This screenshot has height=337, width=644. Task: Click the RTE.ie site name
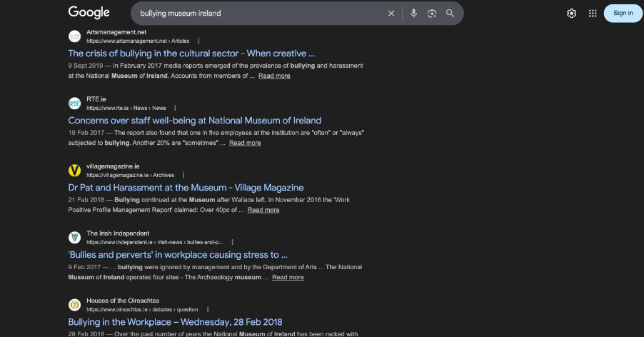pos(96,99)
